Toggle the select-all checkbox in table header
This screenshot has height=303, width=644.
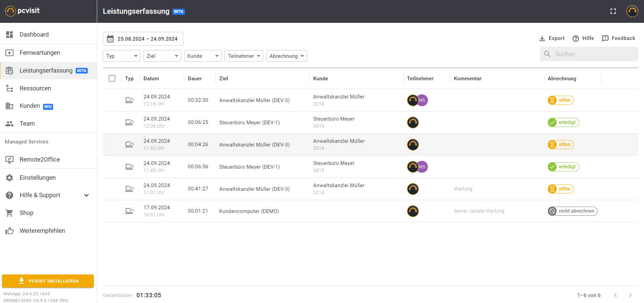[112, 78]
